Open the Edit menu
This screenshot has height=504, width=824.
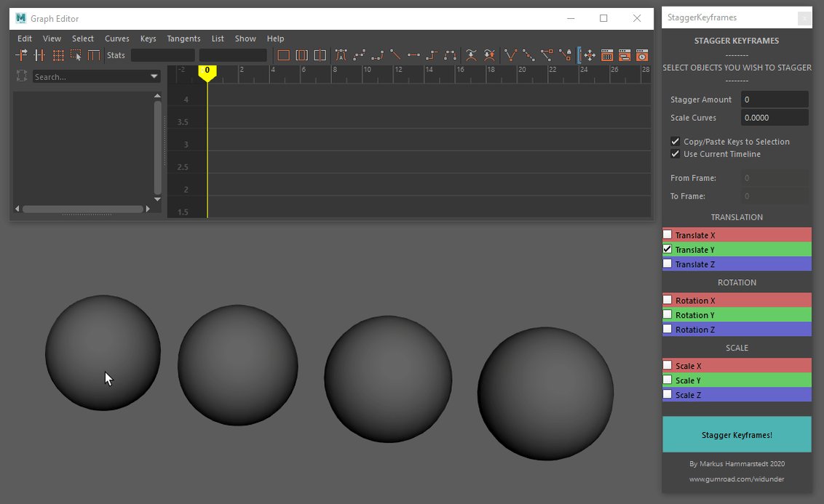pyautogui.click(x=24, y=39)
